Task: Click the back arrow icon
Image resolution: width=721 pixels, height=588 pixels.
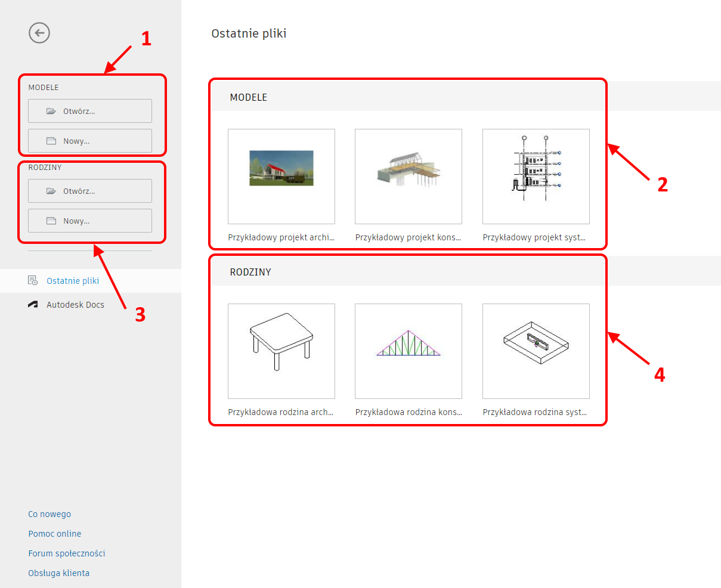Action: pyautogui.click(x=39, y=33)
